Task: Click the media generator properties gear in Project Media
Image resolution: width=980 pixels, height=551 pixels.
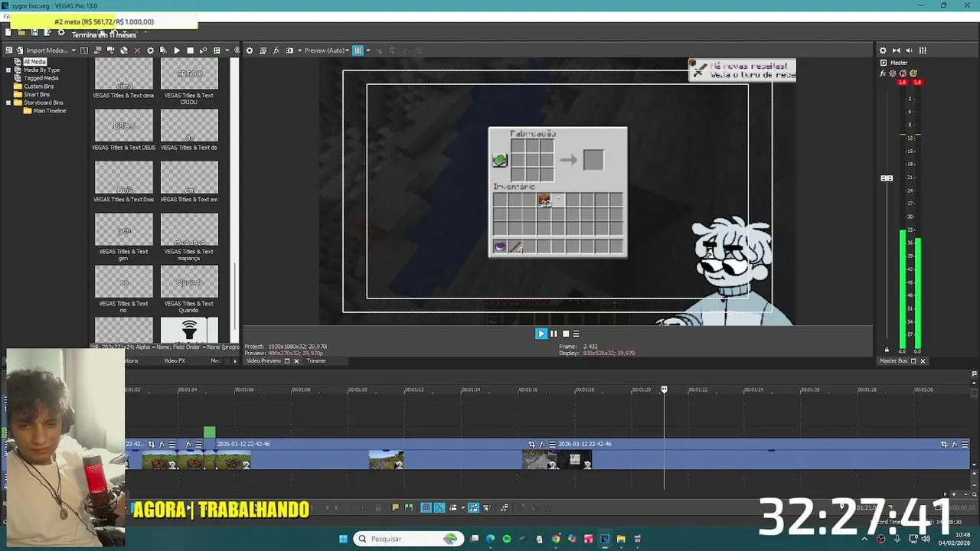Action: [x=150, y=51]
